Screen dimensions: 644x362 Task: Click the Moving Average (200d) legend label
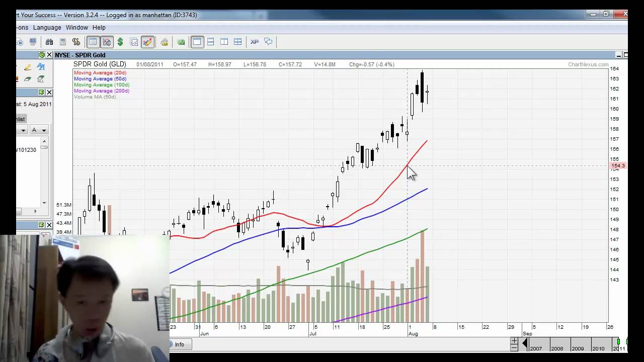click(x=102, y=91)
